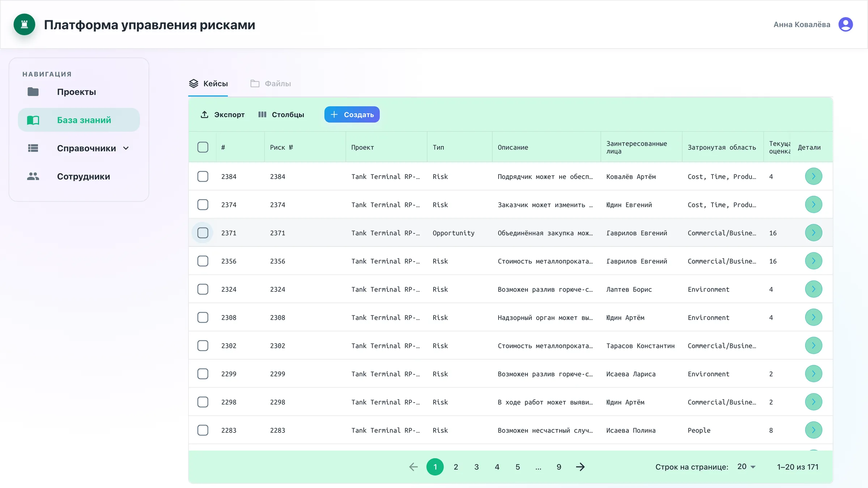Click the green platform logo icon

coord(24,25)
